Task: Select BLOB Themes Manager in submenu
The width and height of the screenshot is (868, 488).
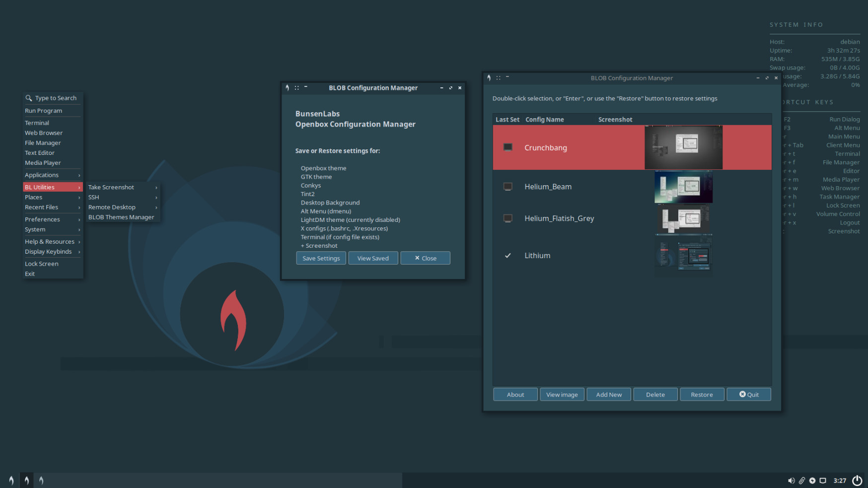Action: (x=123, y=217)
